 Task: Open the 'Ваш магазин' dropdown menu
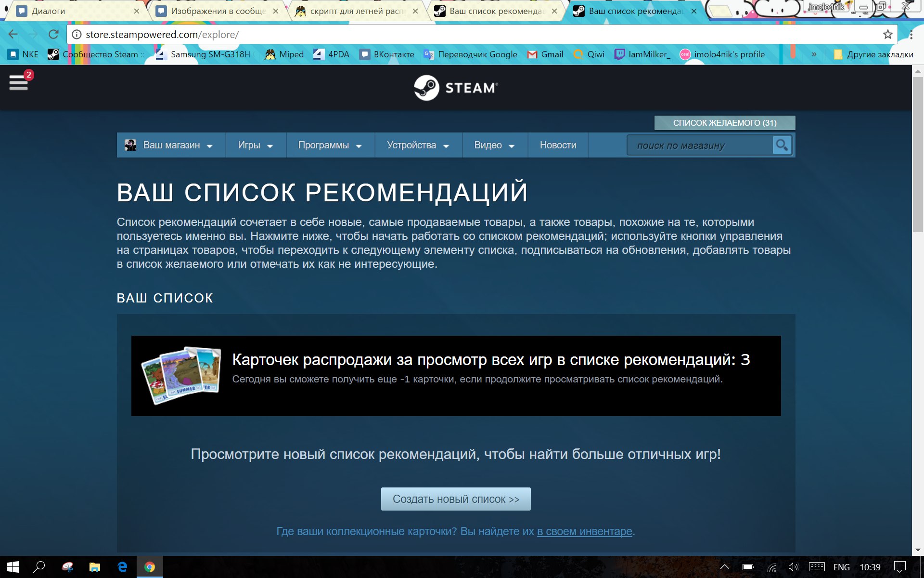click(x=171, y=145)
